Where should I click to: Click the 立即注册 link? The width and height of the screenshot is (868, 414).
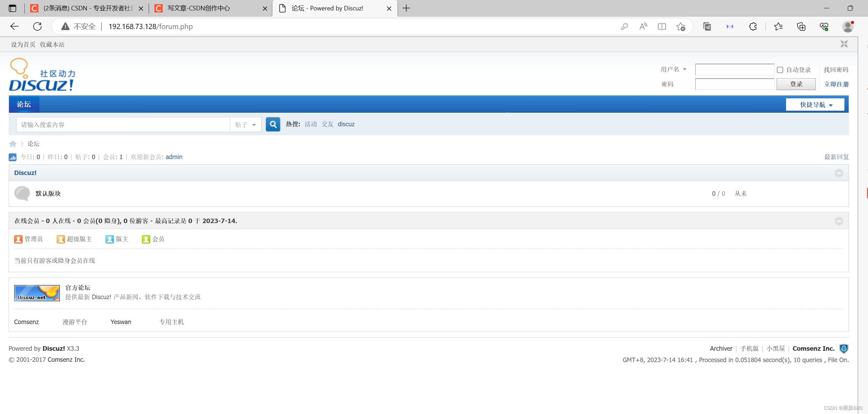(x=836, y=84)
